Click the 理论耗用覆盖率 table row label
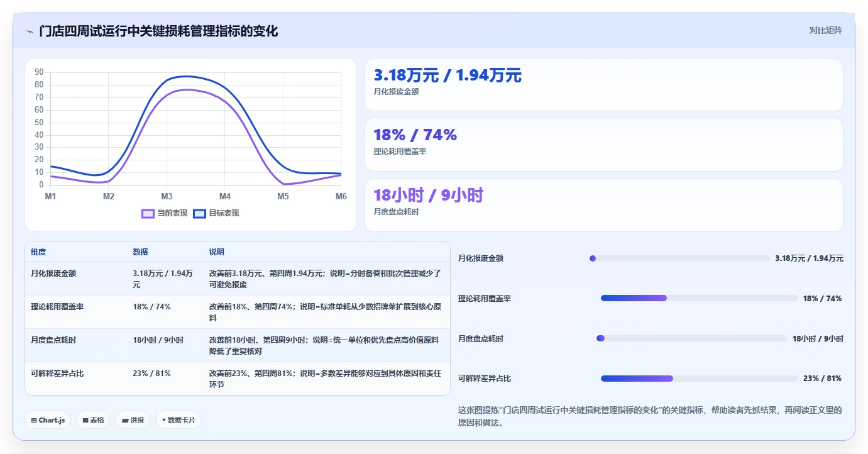 click(x=57, y=307)
